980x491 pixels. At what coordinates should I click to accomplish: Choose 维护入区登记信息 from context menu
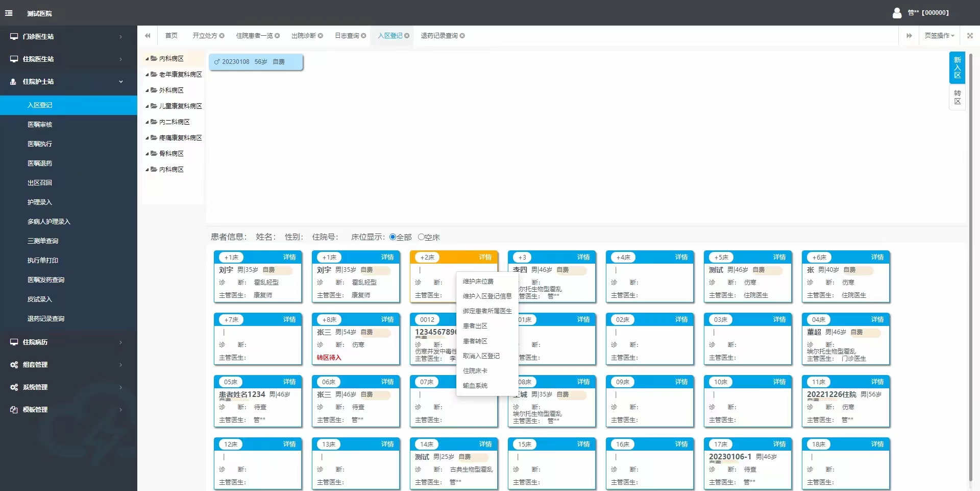click(487, 296)
